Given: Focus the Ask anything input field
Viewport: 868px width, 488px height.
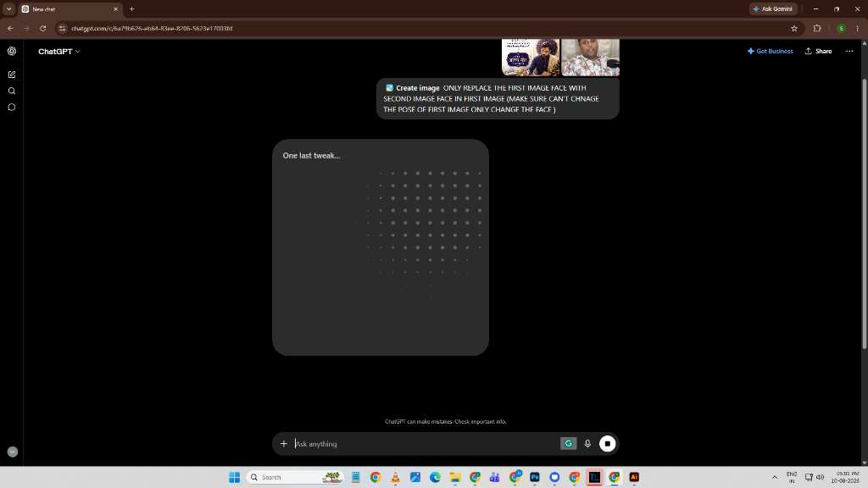Looking at the screenshot, I should click(426, 444).
